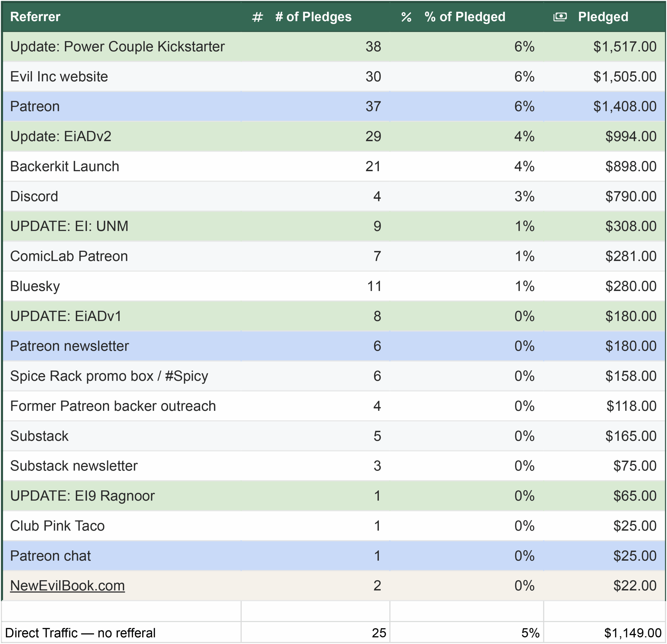
Task: Select the # of Pledges header text
Action: point(313,17)
